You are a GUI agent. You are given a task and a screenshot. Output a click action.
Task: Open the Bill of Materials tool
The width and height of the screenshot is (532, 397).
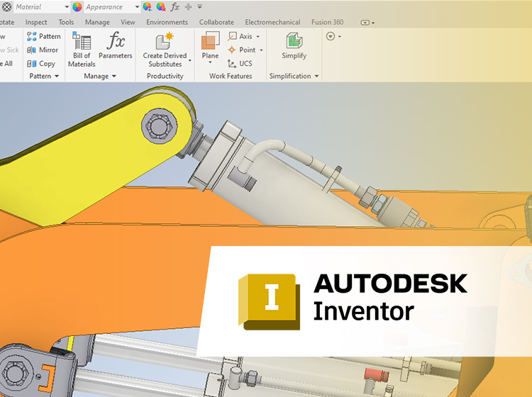point(81,48)
